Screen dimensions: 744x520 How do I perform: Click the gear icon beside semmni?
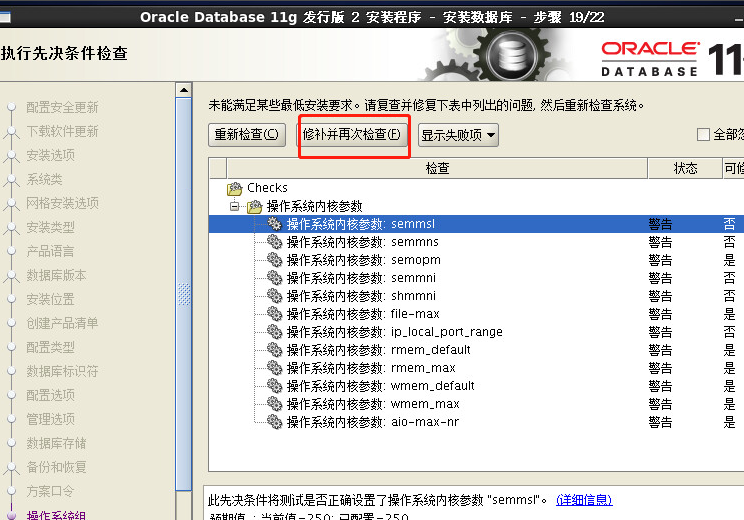(x=274, y=278)
